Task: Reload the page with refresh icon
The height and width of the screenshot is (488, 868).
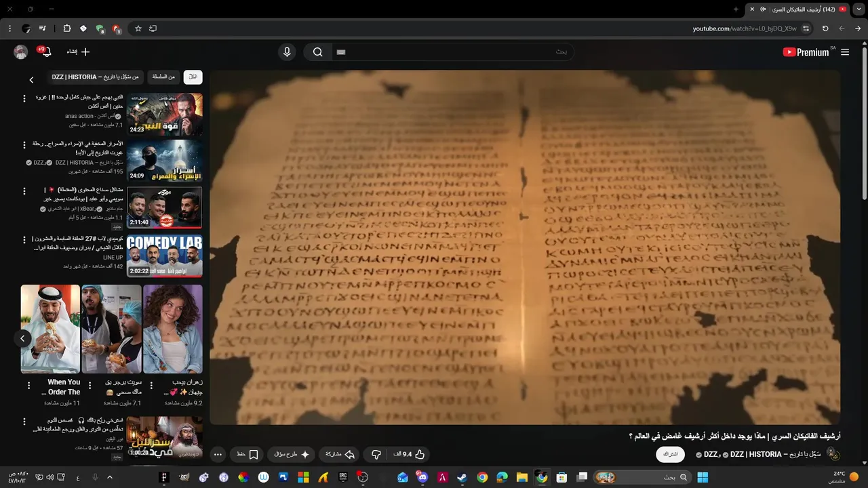Action: (825, 28)
